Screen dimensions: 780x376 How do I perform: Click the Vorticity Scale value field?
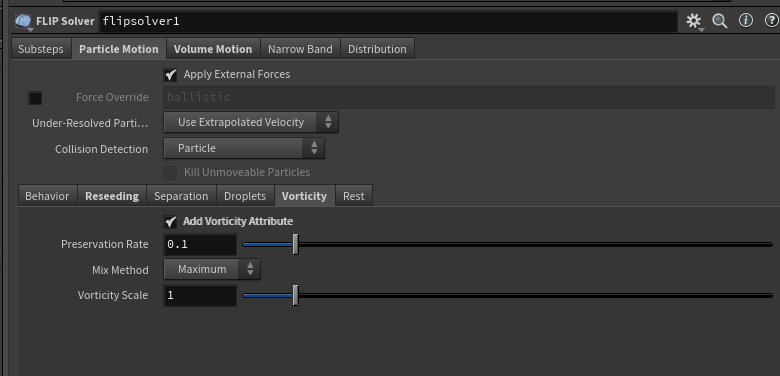click(x=200, y=295)
